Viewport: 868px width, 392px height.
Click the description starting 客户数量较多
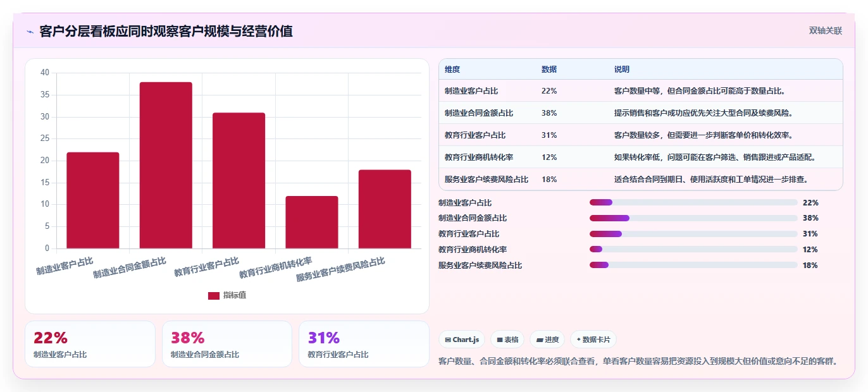(704, 135)
